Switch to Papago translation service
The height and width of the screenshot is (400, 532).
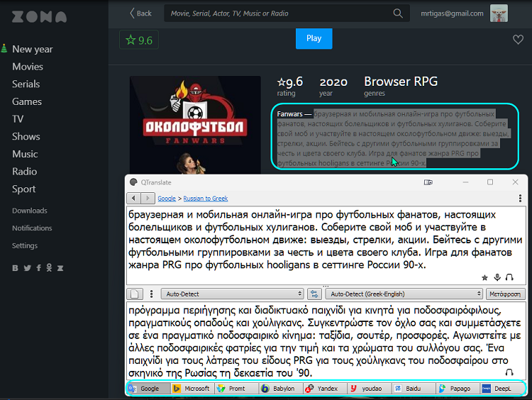click(458, 389)
